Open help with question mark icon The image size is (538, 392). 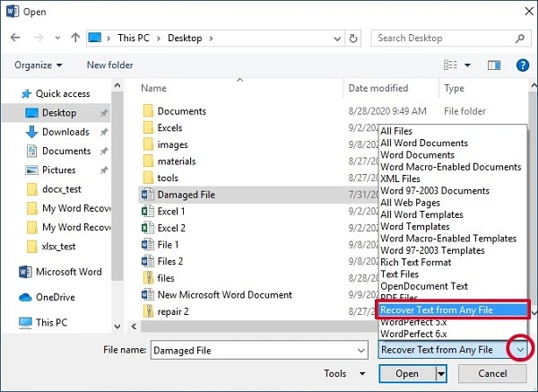[x=523, y=65]
